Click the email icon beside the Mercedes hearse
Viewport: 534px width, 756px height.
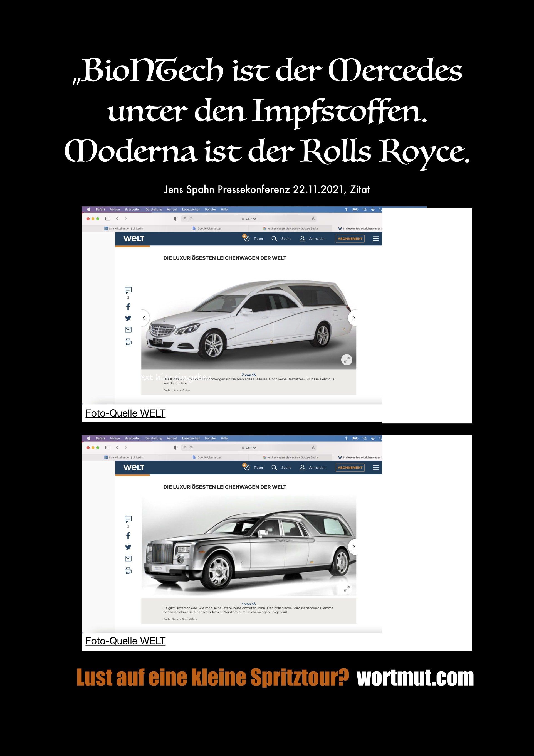coord(128,329)
